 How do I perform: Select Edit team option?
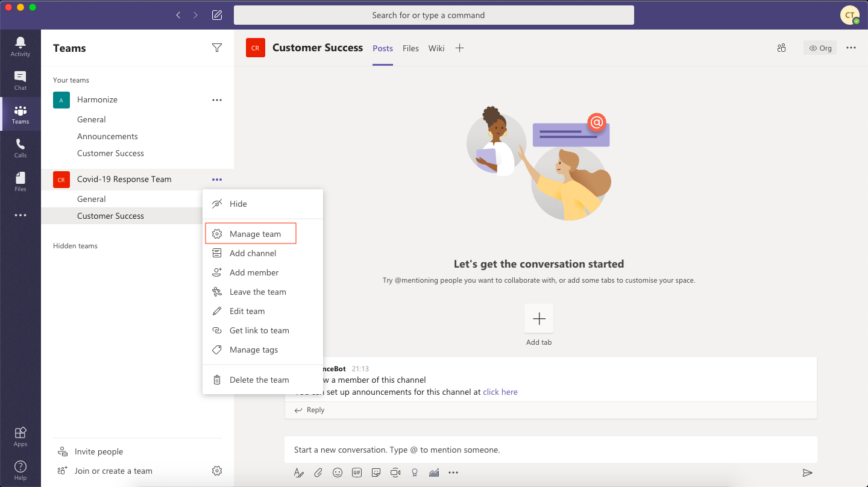point(263,311)
